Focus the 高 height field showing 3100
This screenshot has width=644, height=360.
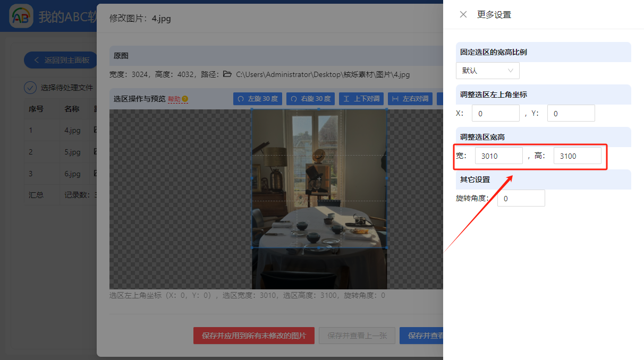(x=578, y=156)
